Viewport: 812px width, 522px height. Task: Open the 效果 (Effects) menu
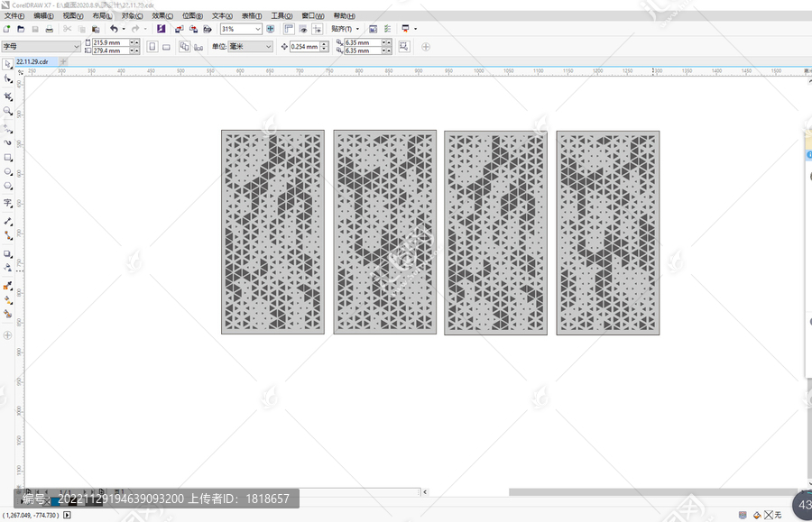coord(162,16)
